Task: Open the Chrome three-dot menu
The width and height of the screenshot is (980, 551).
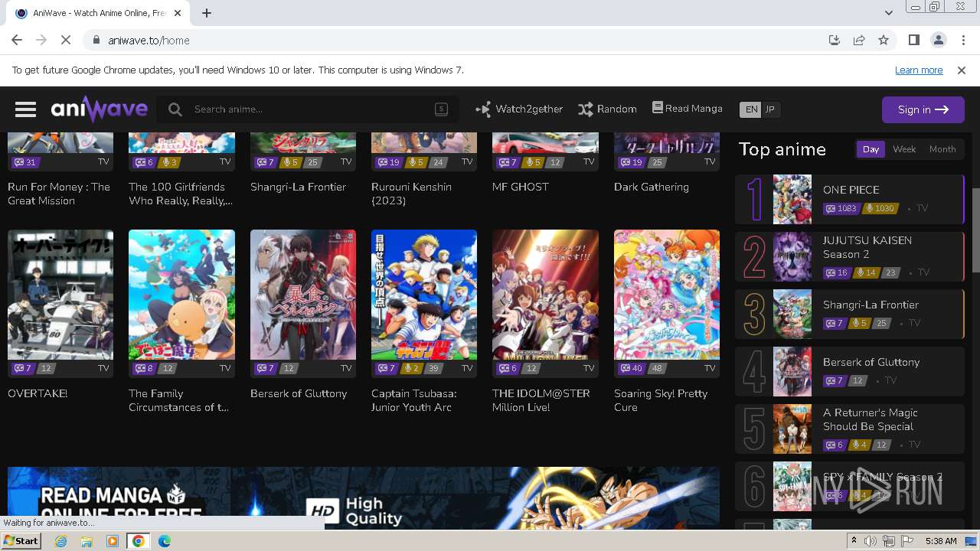Action: pos(962,40)
